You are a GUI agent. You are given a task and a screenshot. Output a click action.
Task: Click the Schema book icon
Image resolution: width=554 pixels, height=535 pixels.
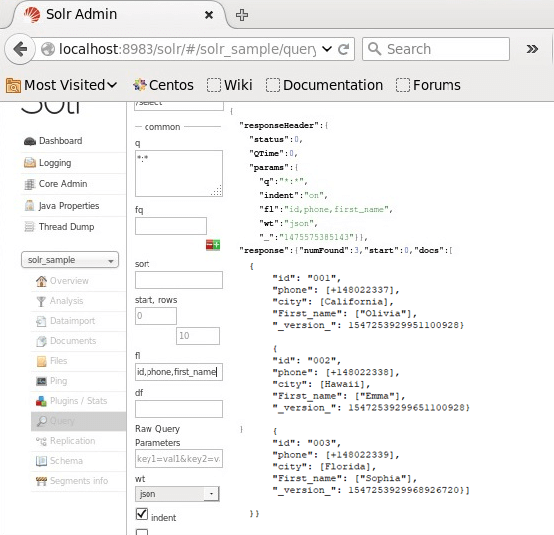[41, 461]
